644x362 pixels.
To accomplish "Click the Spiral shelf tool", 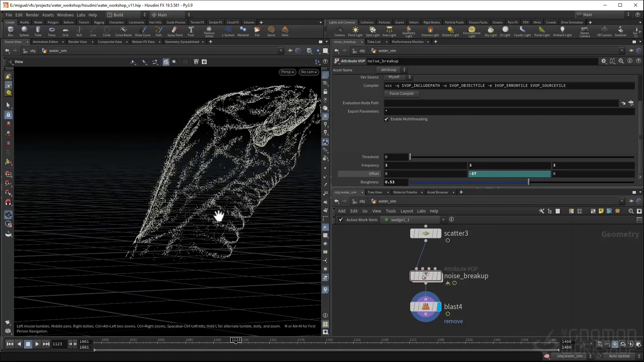I will pos(271,31).
